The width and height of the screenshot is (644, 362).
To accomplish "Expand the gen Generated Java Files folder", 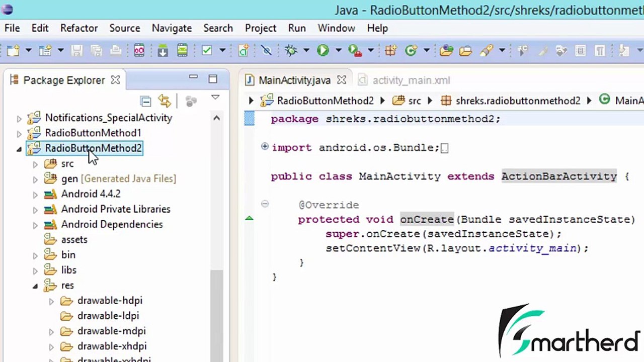I will pos(35,179).
